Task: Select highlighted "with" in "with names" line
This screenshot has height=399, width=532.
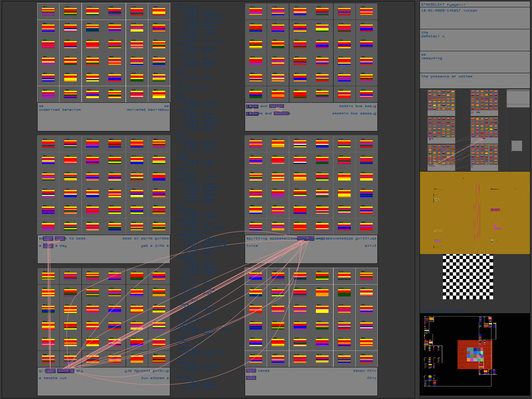Action: pyautogui.click(x=251, y=371)
